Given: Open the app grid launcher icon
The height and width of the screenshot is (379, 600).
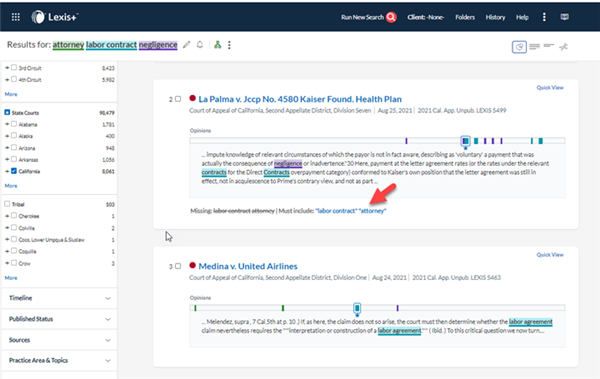Looking at the screenshot, I should [16, 17].
